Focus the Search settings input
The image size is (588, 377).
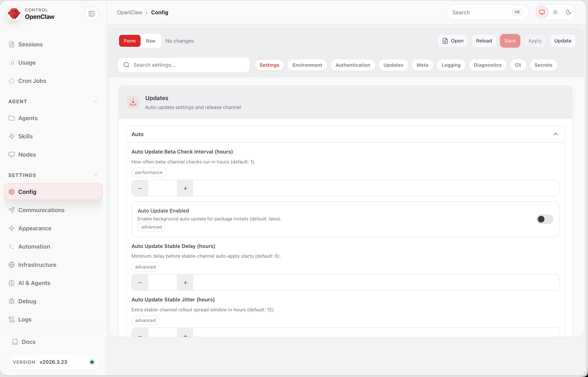point(183,65)
